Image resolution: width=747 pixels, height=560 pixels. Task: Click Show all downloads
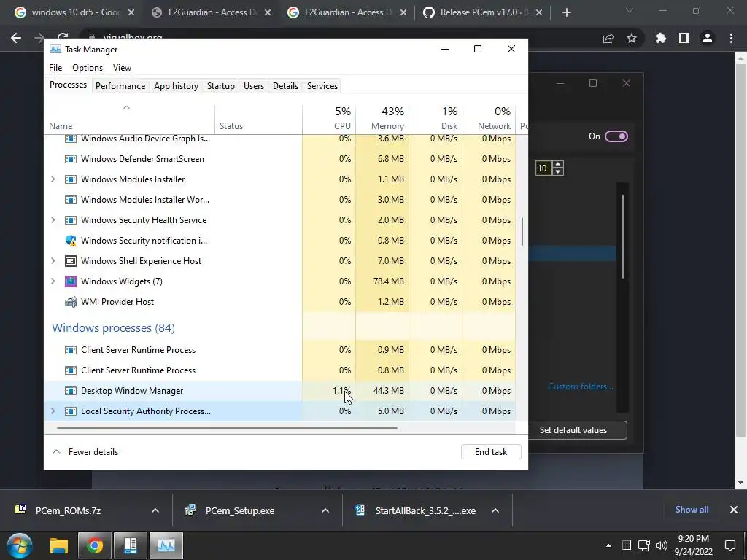(x=692, y=510)
